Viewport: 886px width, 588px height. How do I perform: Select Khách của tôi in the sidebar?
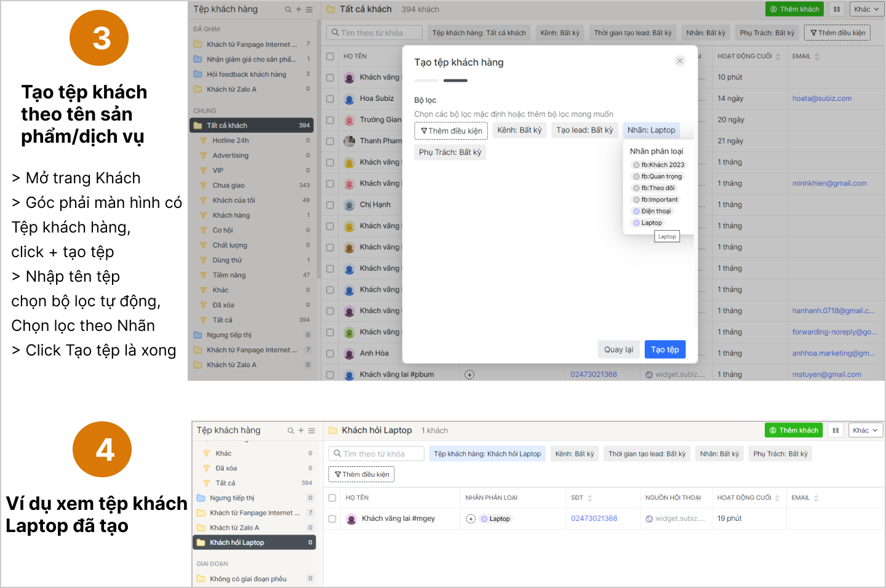[234, 201]
